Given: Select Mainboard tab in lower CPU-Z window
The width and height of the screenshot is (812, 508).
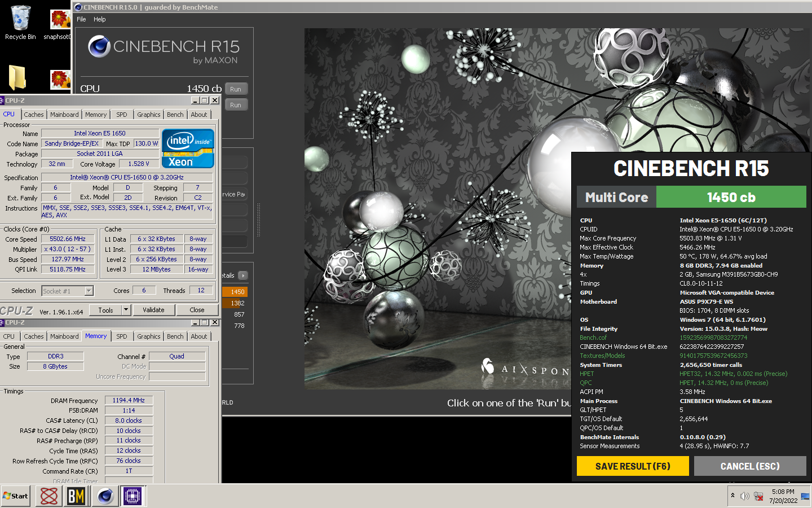Looking at the screenshot, I should tap(64, 336).
